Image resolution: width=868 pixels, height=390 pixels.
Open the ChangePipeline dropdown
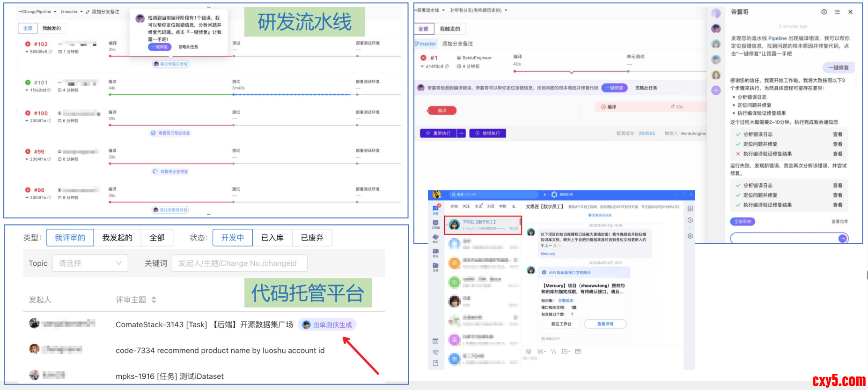tap(37, 12)
